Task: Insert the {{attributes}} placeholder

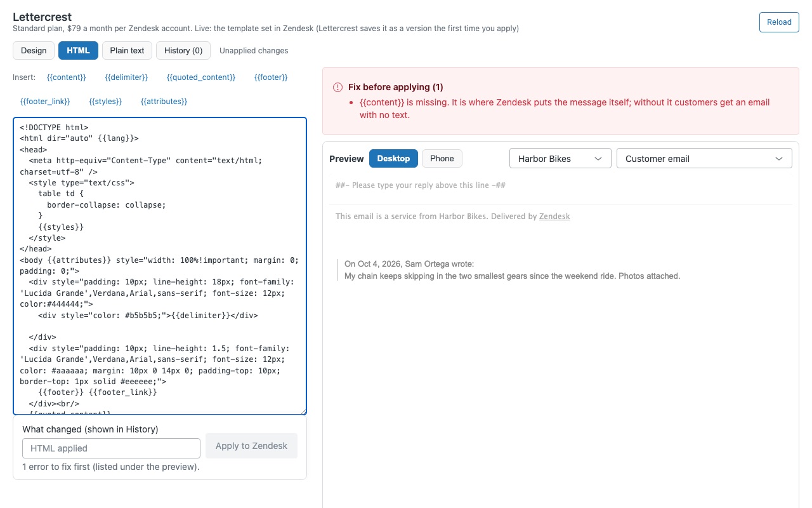Action: click(x=164, y=101)
